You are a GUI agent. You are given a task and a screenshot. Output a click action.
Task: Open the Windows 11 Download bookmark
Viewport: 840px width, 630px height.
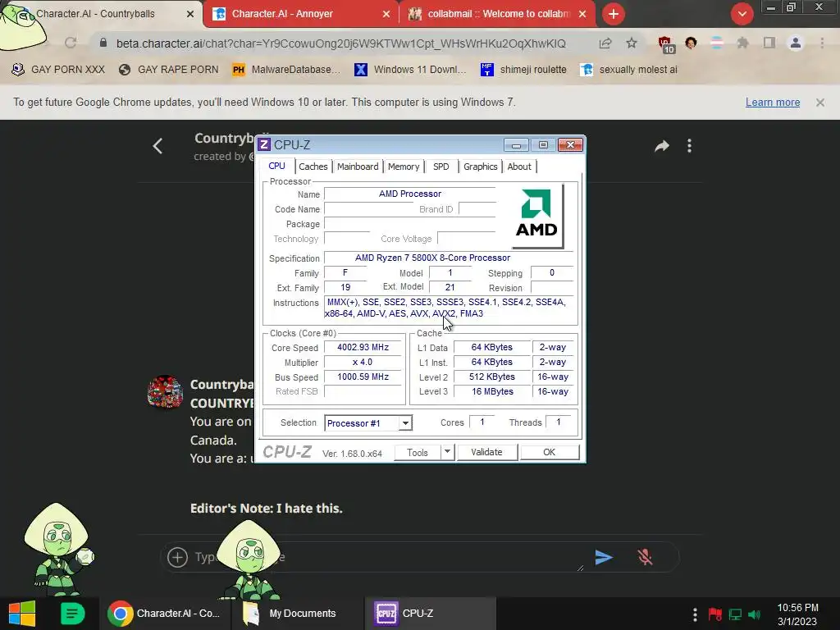click(x=410, y=70)
